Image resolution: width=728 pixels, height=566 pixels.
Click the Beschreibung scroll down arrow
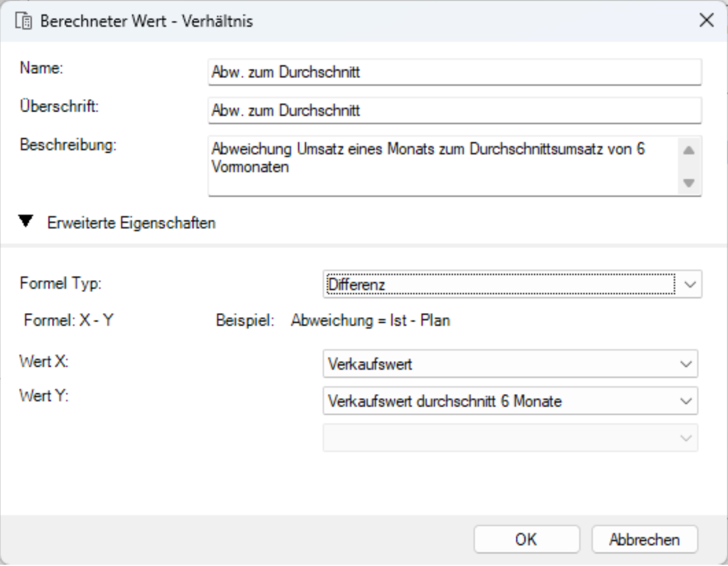tap(689, 182)
